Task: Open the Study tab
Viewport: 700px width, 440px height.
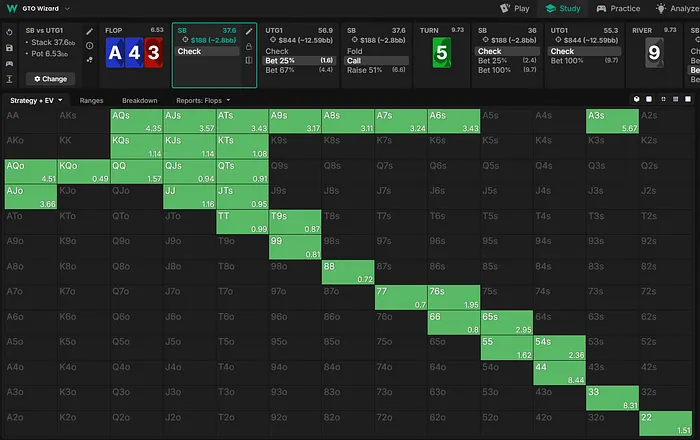Action: pyautogui.click(x=563, y=8)
